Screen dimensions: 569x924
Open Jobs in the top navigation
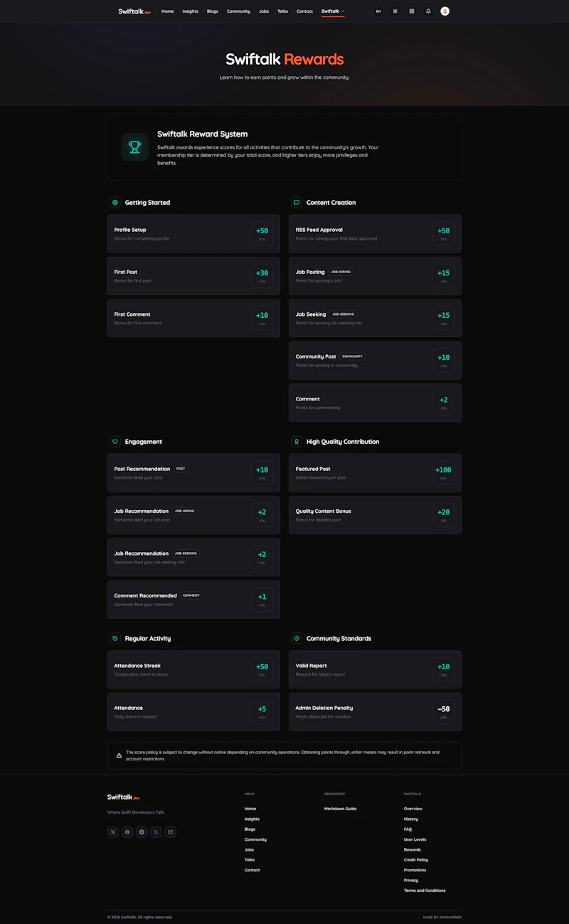coord(264,11)
